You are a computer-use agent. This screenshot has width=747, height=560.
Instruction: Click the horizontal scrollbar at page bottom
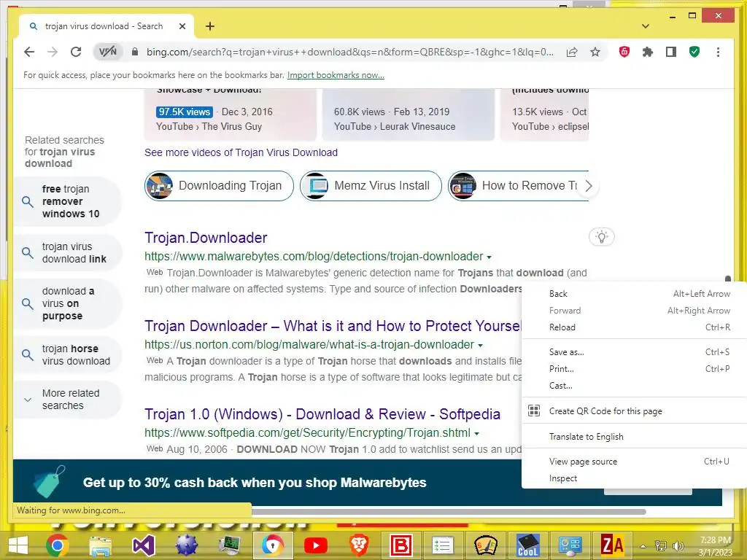tap(448, 512)
